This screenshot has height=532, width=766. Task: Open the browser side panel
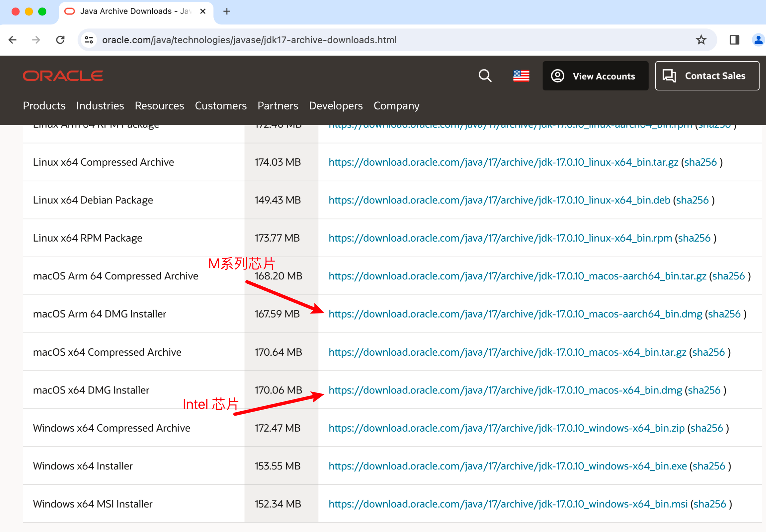pyautogui.click(x=734, y=40)
